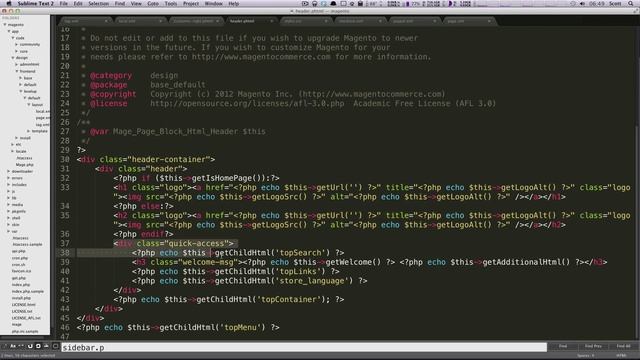This screenshot has width=640, height=360.
Task: Expand the skin folder
Action: click(x=9, y=224)
